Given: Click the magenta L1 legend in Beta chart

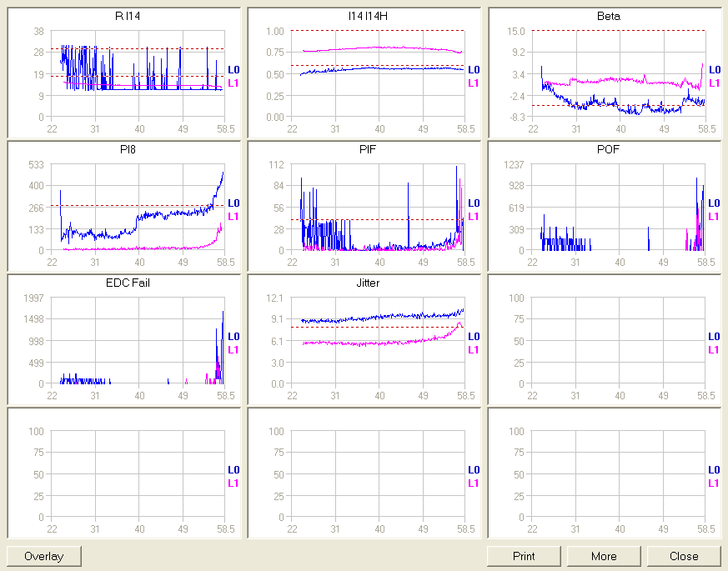Looking at the screenshot, I should tap(714, 83).
